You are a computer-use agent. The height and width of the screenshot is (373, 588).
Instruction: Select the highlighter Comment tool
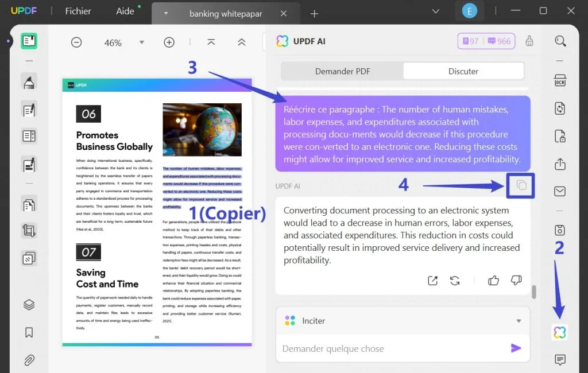point(29,81)
